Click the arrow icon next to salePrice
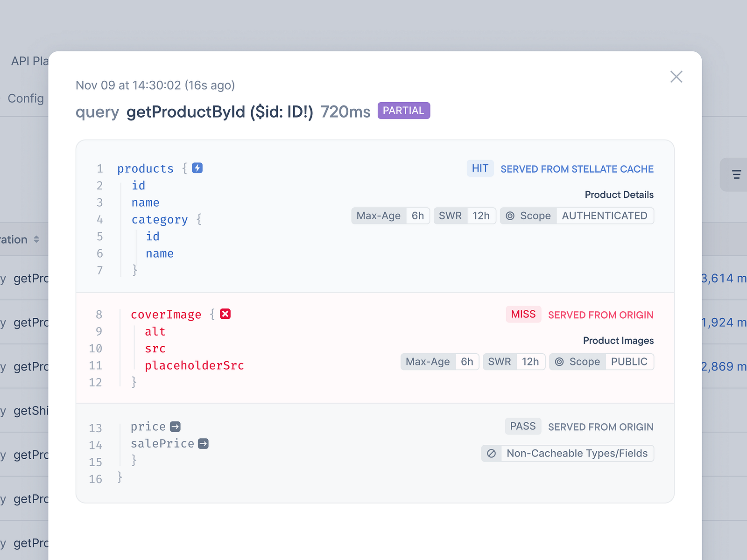 point(203,443)
